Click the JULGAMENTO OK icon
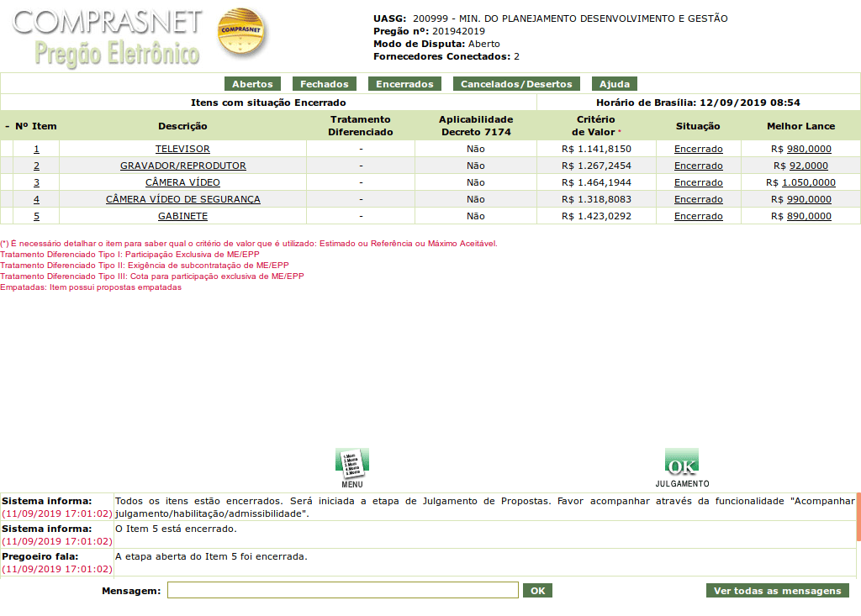861x616 pixels. coord(682,467)
